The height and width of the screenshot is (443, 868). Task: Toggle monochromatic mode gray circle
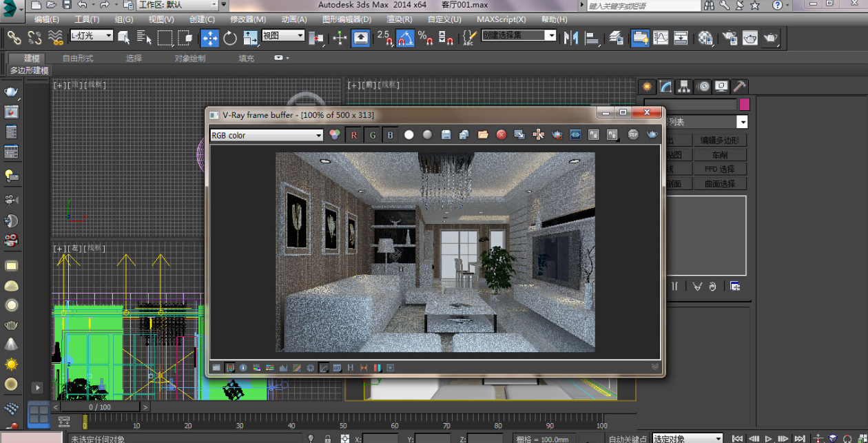[427, 135]
